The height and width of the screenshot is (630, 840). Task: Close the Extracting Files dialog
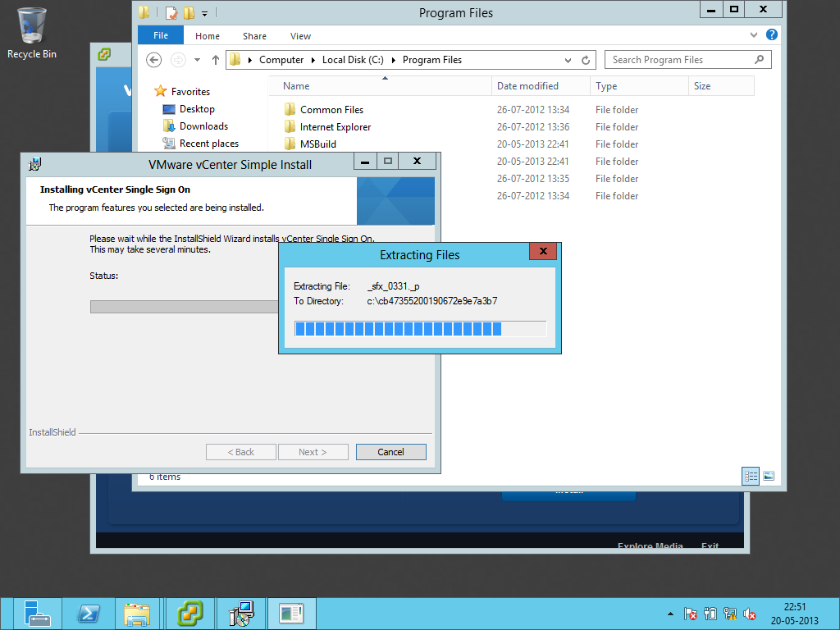coord(543,251)
